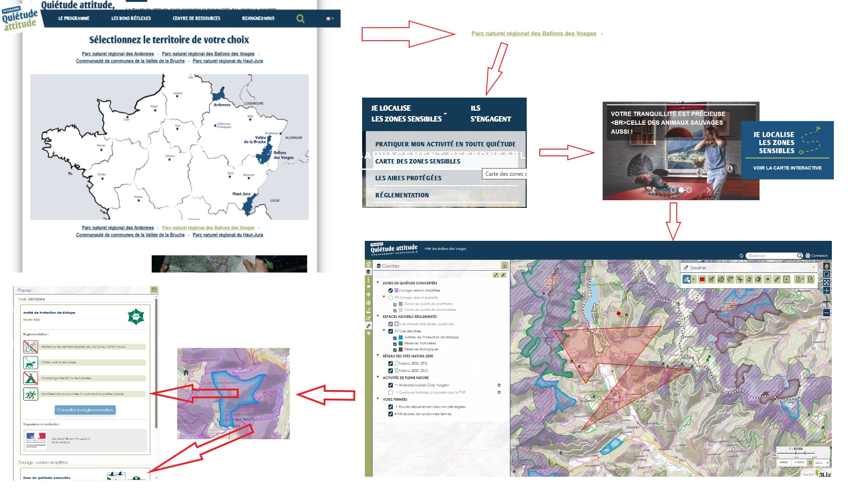The height and width of the screenshot is (488, 868).
Task: Select the pan hand tool on map
Action: [826, 266]
